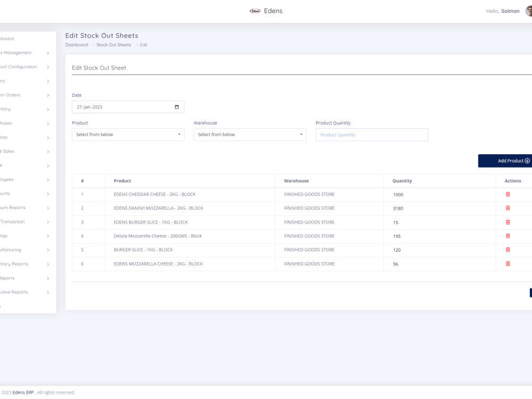Open the date picker calendar icon
The width and height of the screenshot is (532, 399).
click(177, 107)
